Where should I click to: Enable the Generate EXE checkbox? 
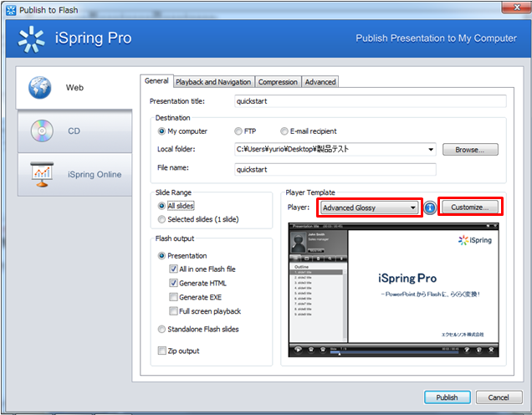[x=173, y=297]
